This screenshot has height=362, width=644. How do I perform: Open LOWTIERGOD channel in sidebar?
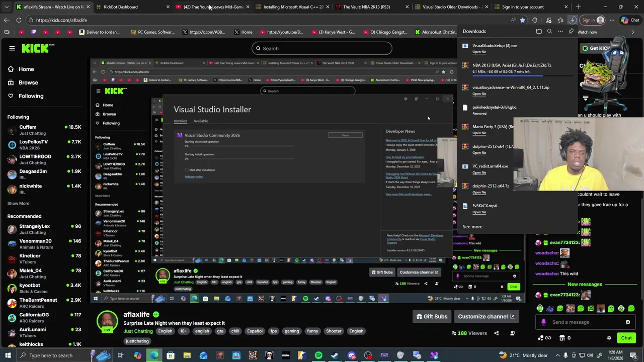44,159
